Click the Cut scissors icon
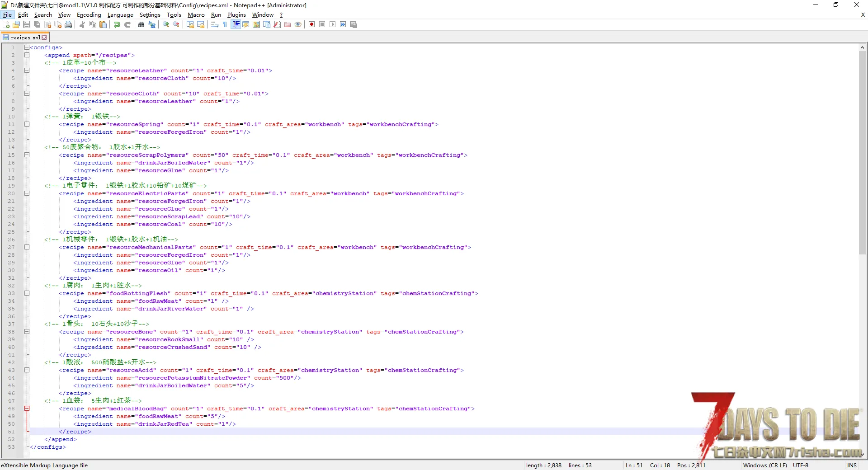The image size is (868, 470). coord(82,24)
